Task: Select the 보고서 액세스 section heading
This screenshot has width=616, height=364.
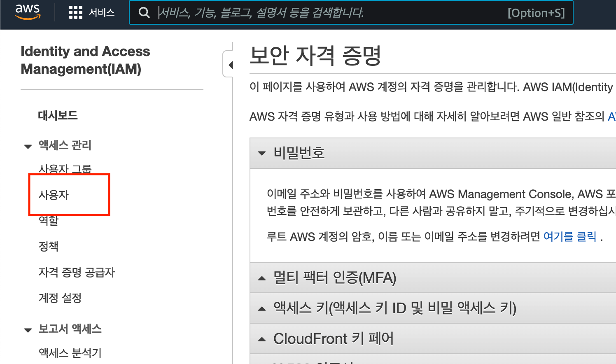Action: tap(70, 329)
